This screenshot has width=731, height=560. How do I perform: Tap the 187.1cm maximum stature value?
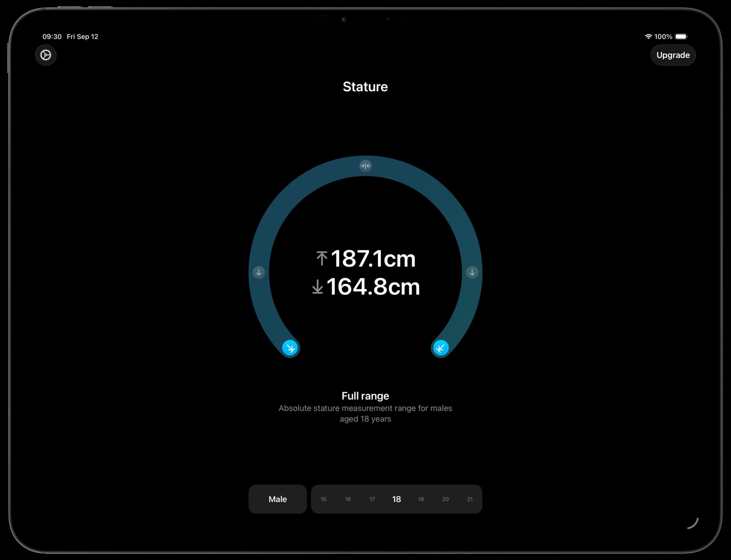point(373,259)
